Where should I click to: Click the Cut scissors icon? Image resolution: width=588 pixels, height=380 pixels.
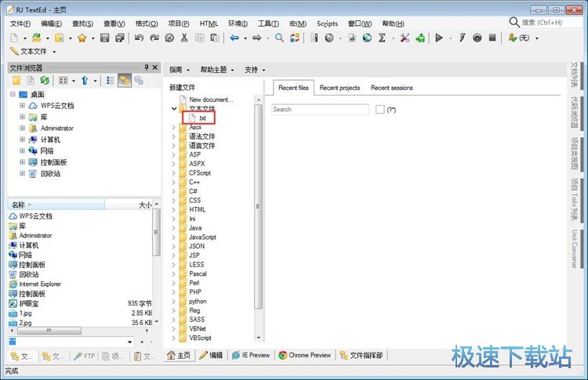click(184, 38)
